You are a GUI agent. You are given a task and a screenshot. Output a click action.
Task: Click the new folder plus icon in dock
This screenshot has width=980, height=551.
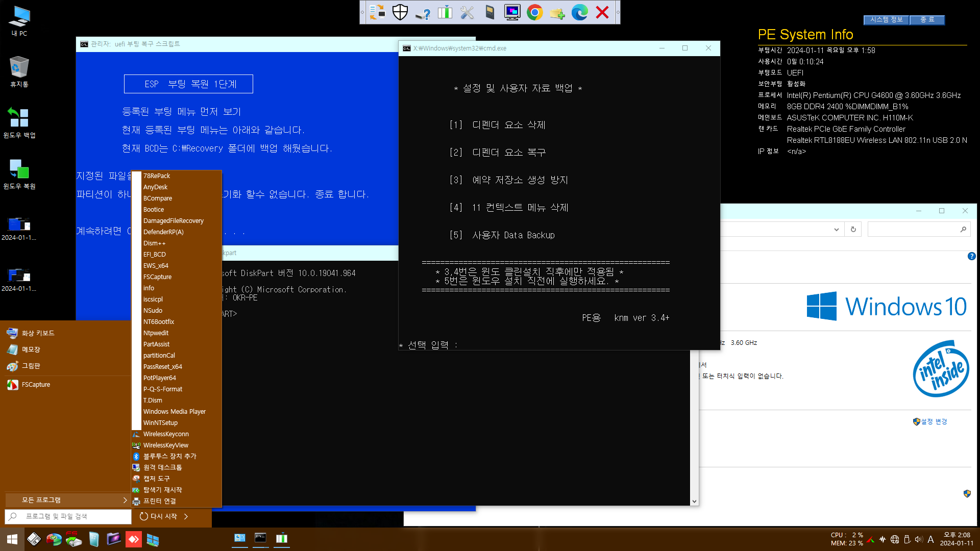(557, 12)
